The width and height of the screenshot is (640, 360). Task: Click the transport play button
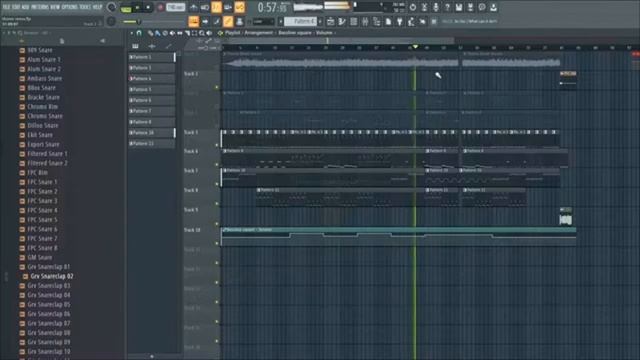[138, 7]
